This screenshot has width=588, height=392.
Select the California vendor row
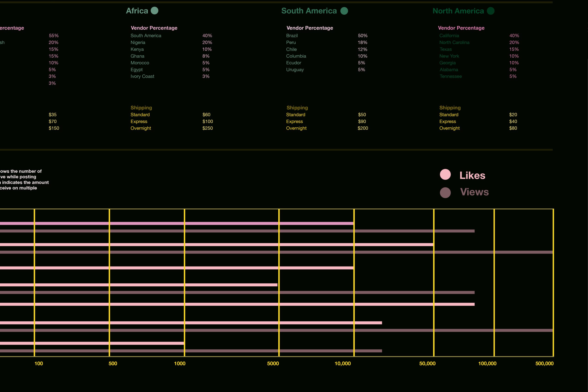point(449,36)
